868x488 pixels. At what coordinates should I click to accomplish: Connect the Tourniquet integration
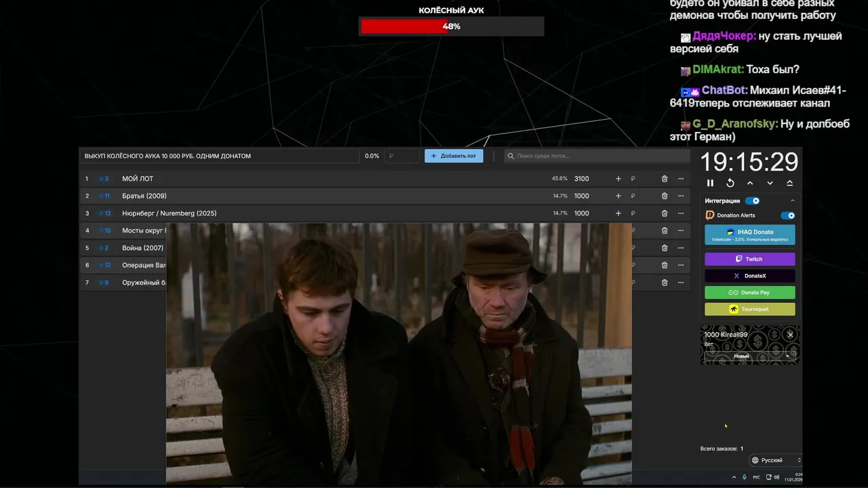[750, 309]
